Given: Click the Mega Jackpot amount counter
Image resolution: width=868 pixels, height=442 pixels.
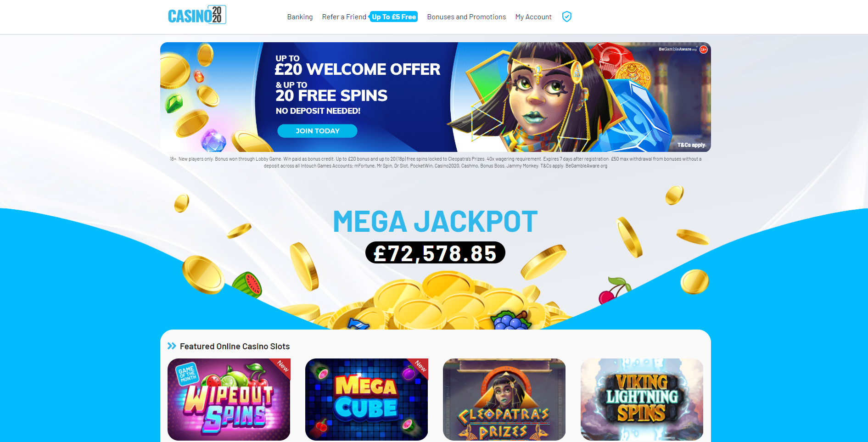Looking at the screenshot, I should pyautogui.click(x=435, y=253).
